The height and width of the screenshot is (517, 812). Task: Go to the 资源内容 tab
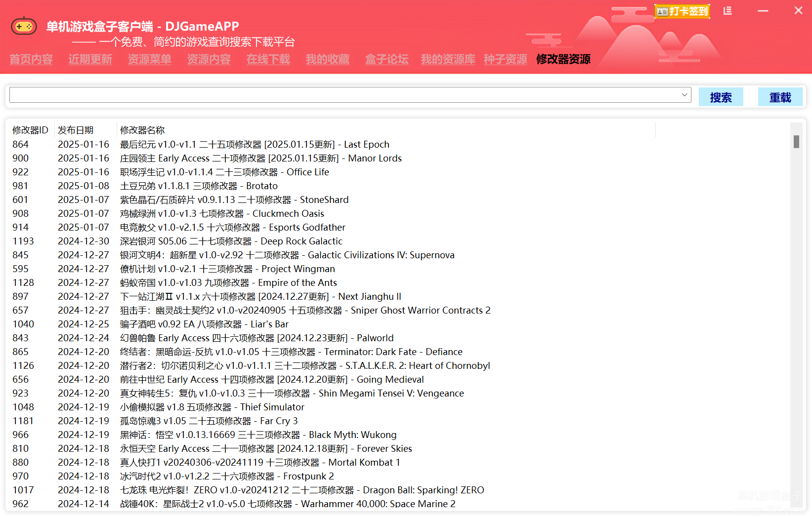tap(209, 59)
